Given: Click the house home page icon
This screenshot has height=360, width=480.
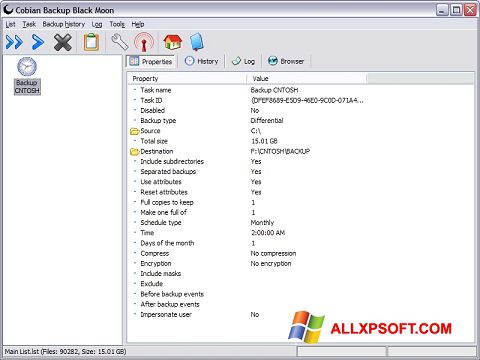Looking at the screenshot, I should (x=173, y=42).
